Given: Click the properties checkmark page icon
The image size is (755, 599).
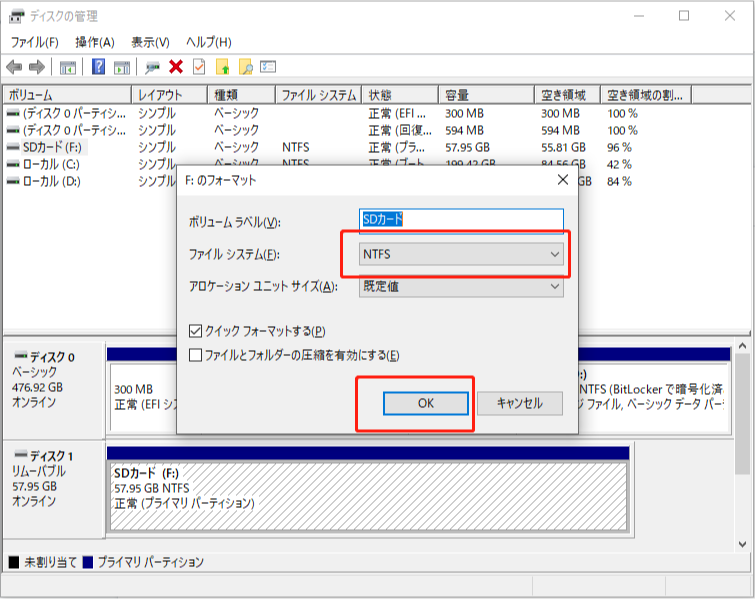Looking at the screenshot, I should [x=199, y=67].
